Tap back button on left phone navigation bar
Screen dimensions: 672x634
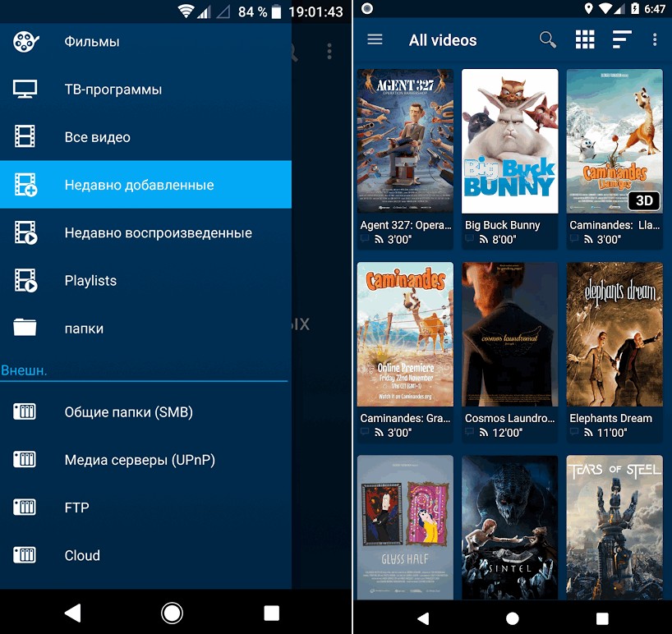[73, 613]
